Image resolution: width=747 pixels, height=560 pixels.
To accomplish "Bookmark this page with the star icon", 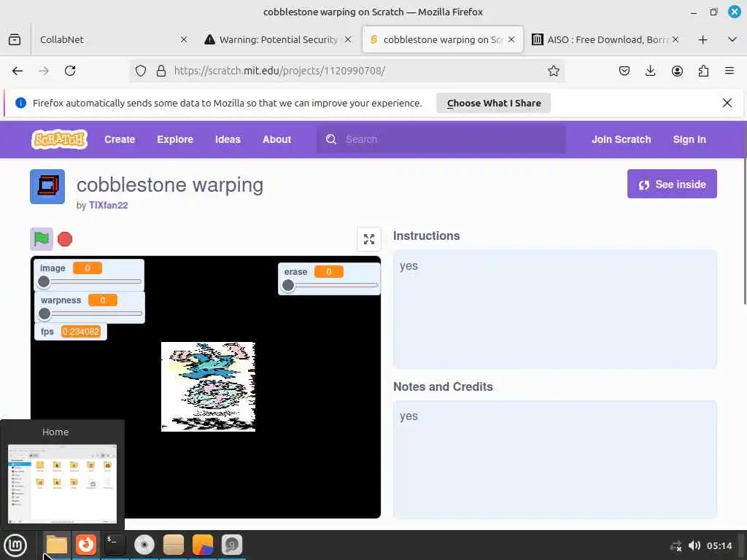I will coord(553,71).
